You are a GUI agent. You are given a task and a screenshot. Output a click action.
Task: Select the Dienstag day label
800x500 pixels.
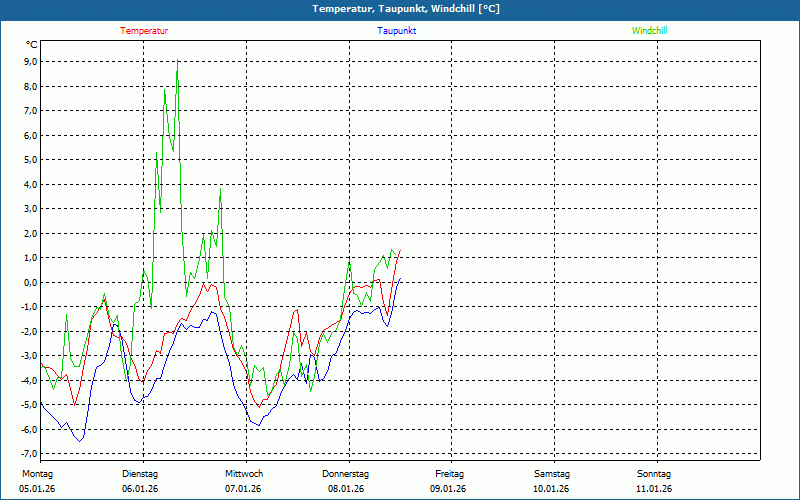[x=140, y=474]
